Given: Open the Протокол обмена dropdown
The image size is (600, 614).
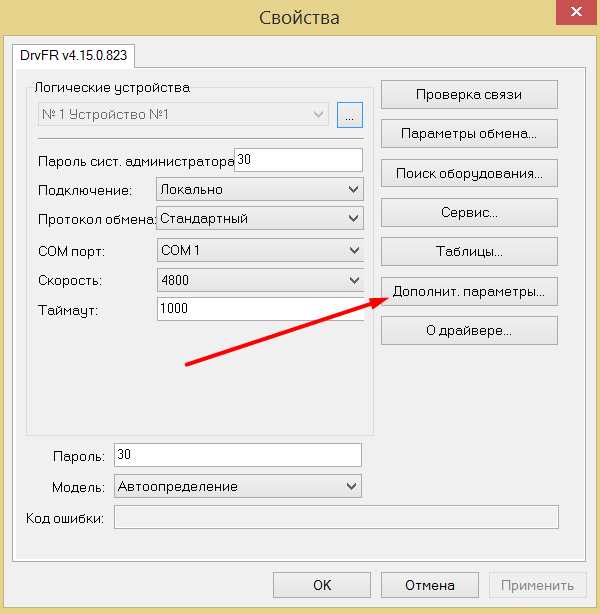Looking at the screenshot, I should pos(260,218).
